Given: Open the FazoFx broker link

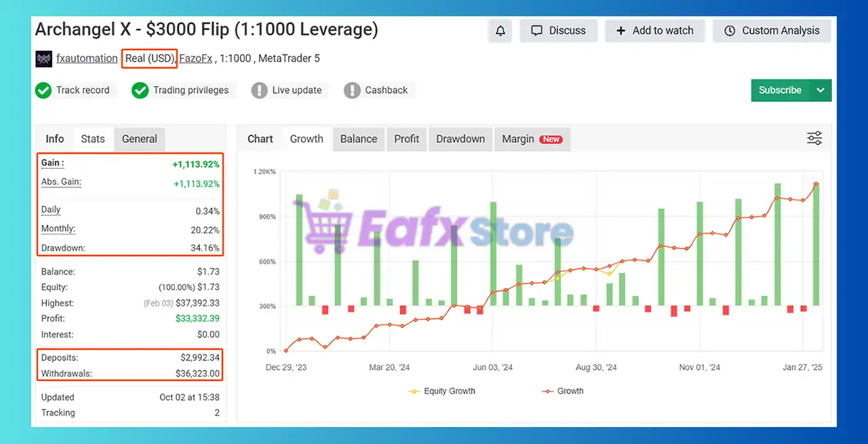Looking at the screenshot, I should 196,58.
